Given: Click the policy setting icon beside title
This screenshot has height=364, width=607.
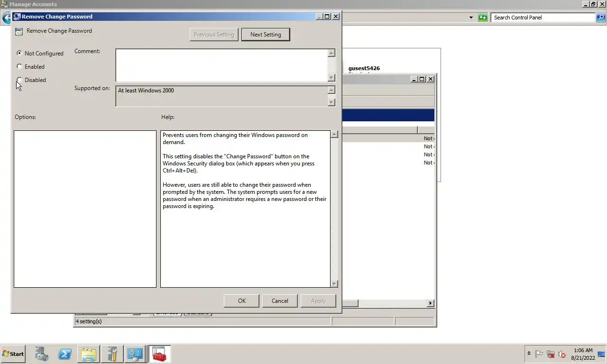Looking at the screenshot, I should point(18,32).
